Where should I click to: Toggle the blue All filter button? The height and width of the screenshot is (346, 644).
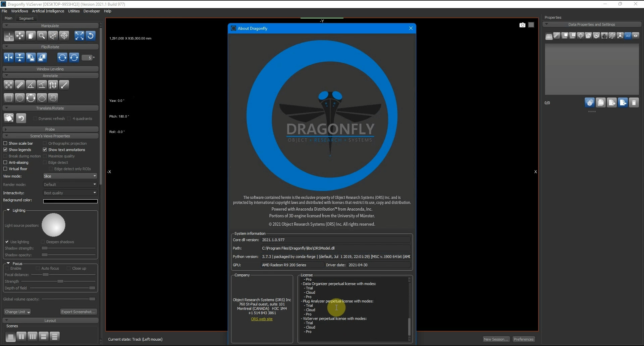(628, 36)
